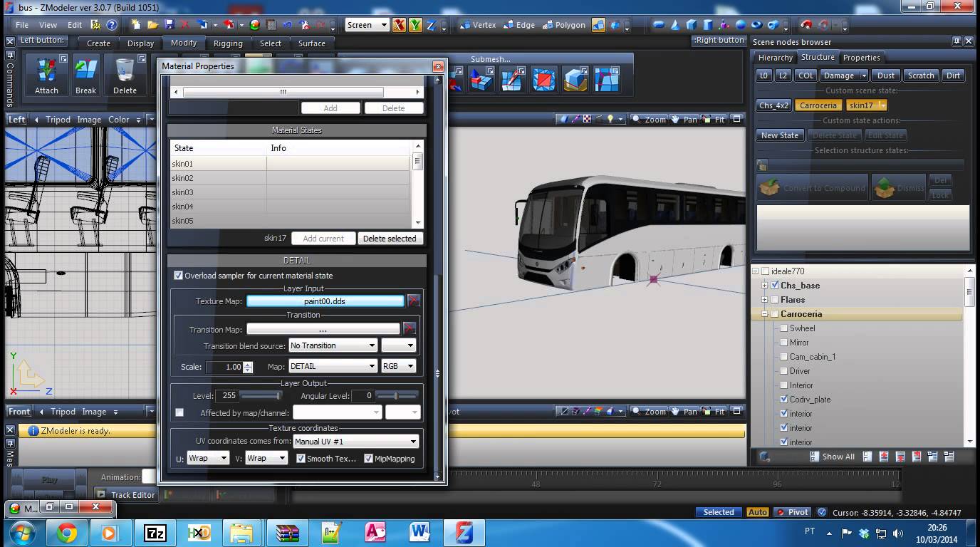This screenshot has width=980, height=547.
Task: Click the red magnet snapping icon
Action: tap(806, 25)
